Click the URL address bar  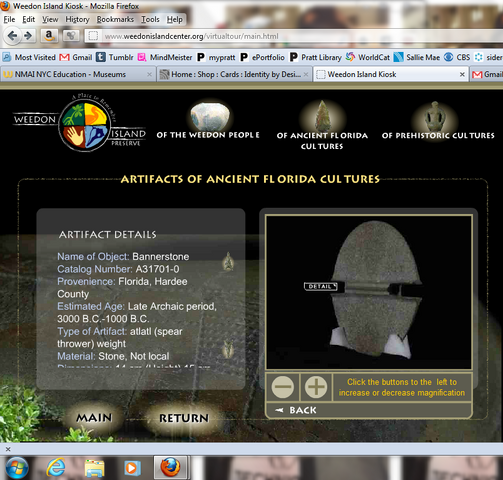click(x=293, y=36)
